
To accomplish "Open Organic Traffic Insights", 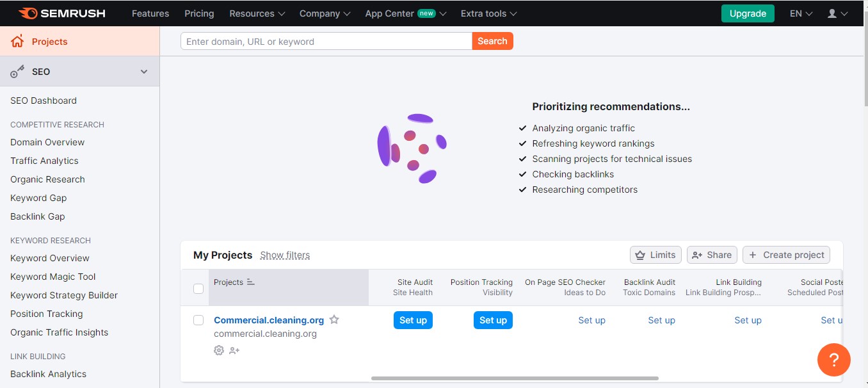I will (x=60, y=332).
